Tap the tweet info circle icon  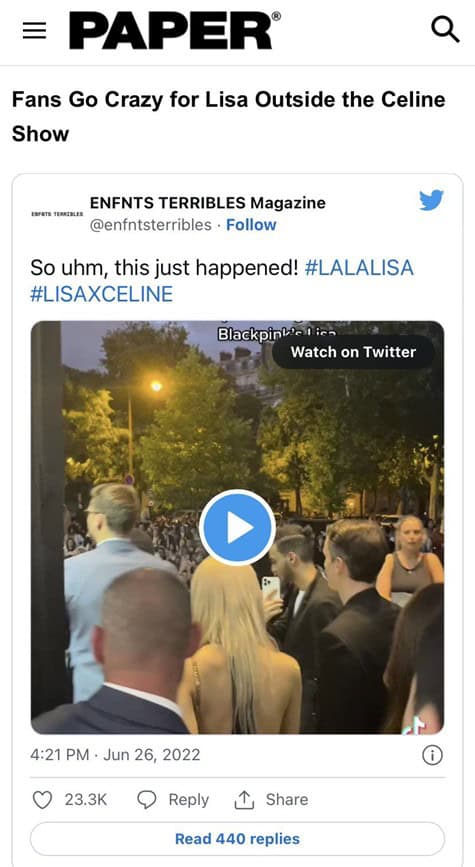[432, 755]
